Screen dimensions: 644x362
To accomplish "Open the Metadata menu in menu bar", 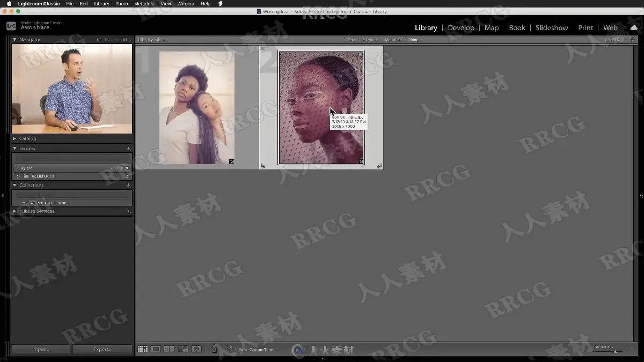I will (x=144, y=4).
